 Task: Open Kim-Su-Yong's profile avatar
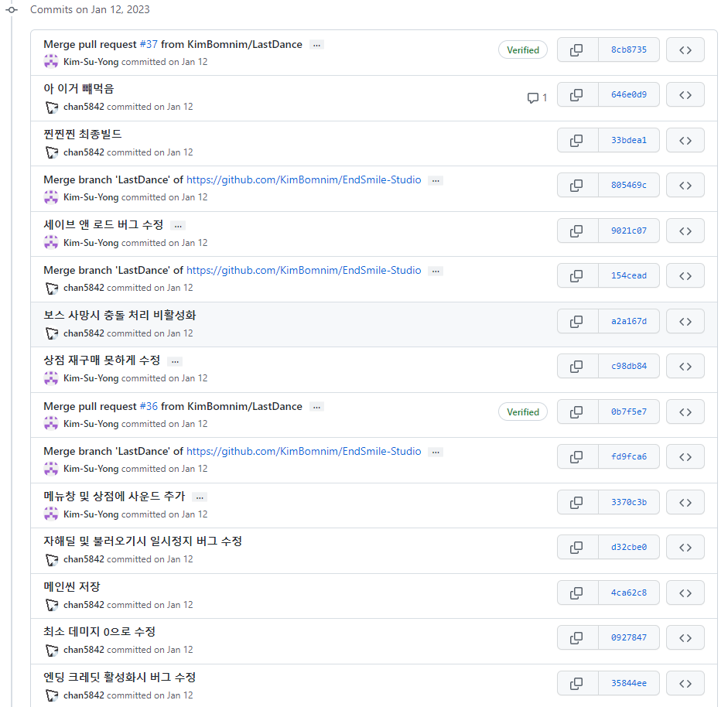(x=51, y=61)
